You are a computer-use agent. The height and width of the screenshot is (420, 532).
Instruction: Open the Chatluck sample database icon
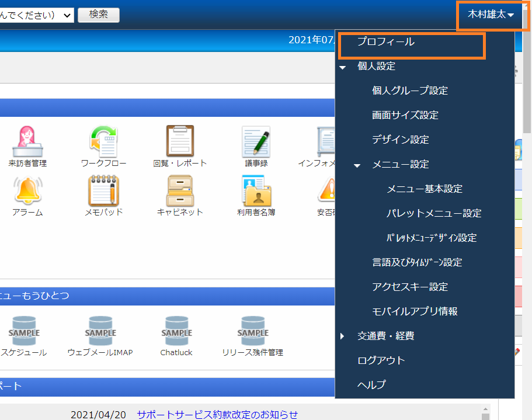[176, 331]
